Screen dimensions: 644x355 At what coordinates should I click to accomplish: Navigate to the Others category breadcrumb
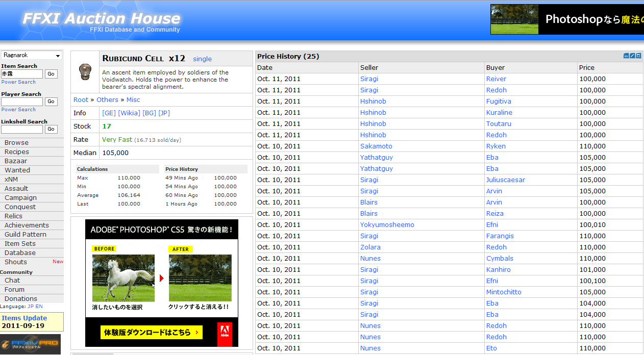[107, 100]
